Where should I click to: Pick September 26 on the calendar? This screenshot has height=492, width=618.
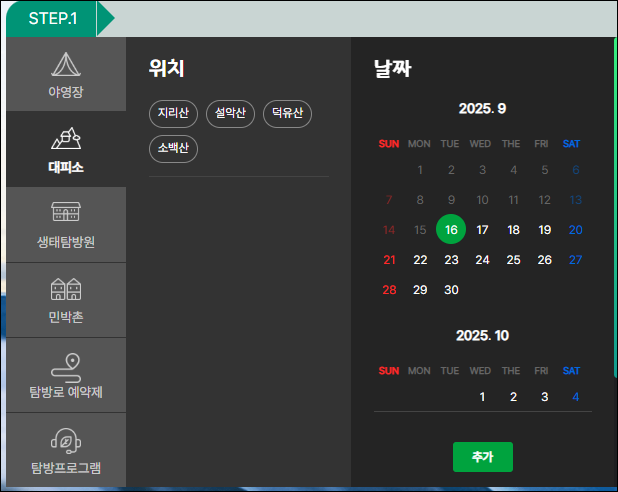pos(544,260)
